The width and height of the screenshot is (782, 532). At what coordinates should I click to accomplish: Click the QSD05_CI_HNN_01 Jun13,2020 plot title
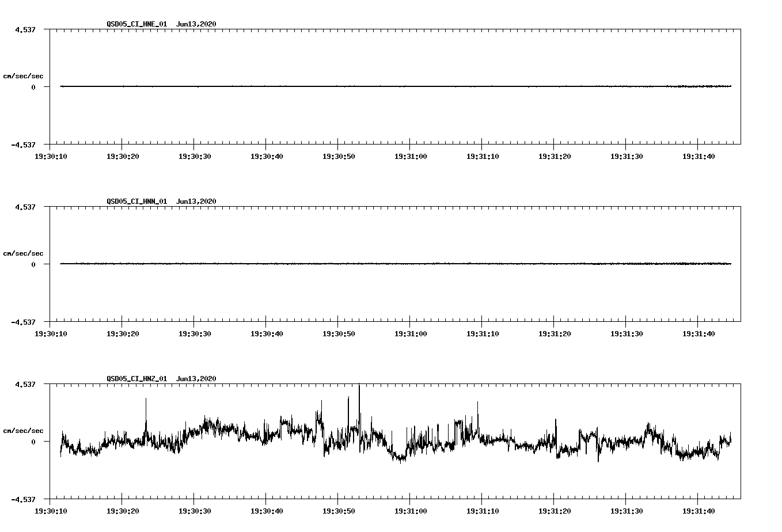(161, 201)
